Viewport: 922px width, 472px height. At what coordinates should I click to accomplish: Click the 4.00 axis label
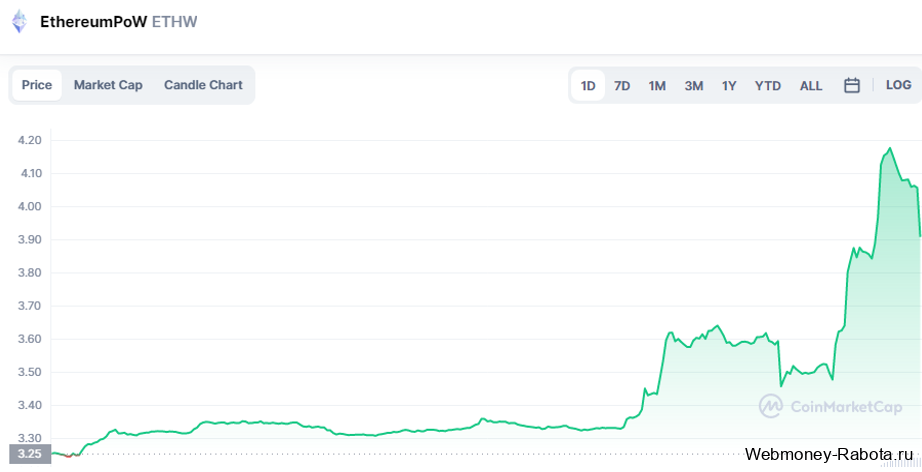[30, 207]
